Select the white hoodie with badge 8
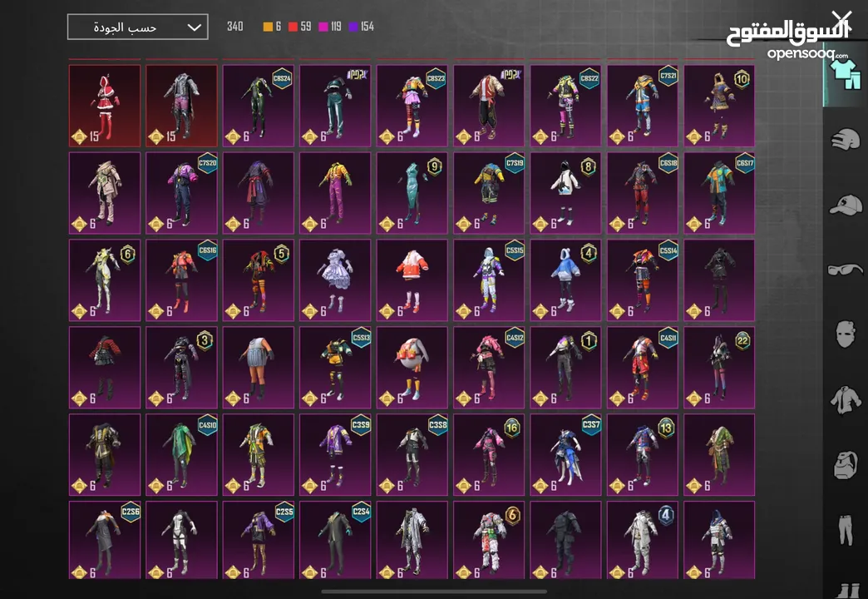Viewport: 868px width, 599px height. [x=565, y=193]
